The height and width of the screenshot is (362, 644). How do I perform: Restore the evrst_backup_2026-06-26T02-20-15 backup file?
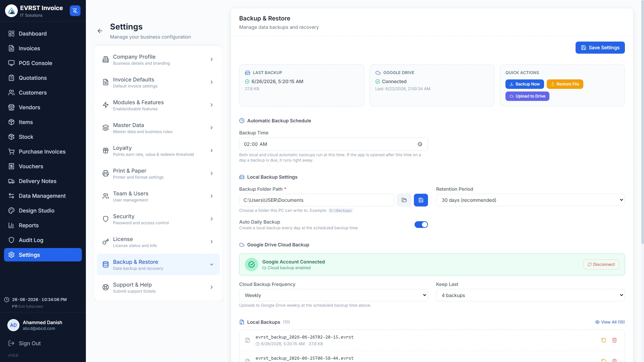tap(604, 340)
